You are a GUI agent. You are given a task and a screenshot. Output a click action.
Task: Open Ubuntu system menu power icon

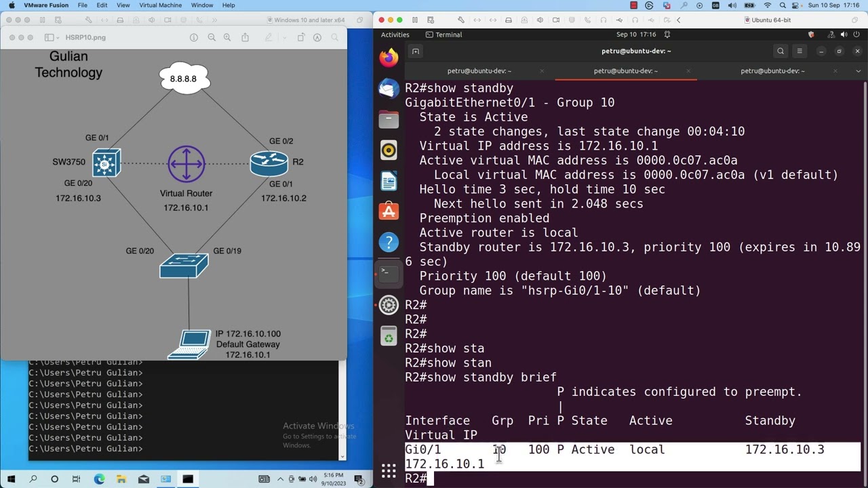pyautogui.click(x=857, y=35)
